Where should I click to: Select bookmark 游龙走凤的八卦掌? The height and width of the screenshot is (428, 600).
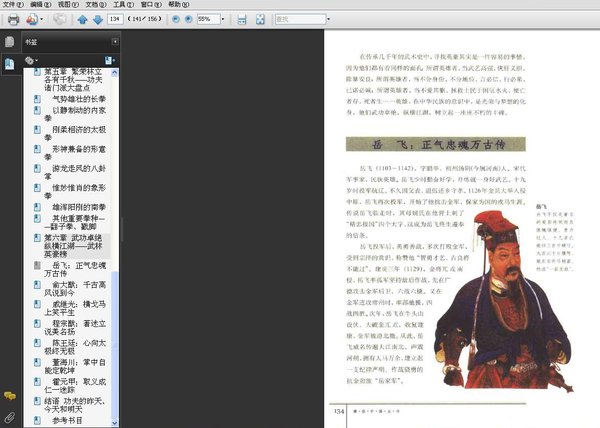75,172
